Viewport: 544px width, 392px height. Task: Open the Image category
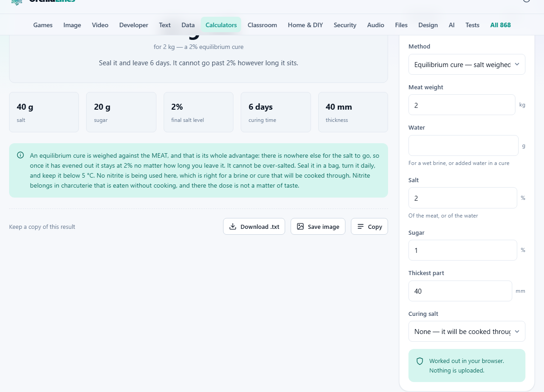pos(72,25)
